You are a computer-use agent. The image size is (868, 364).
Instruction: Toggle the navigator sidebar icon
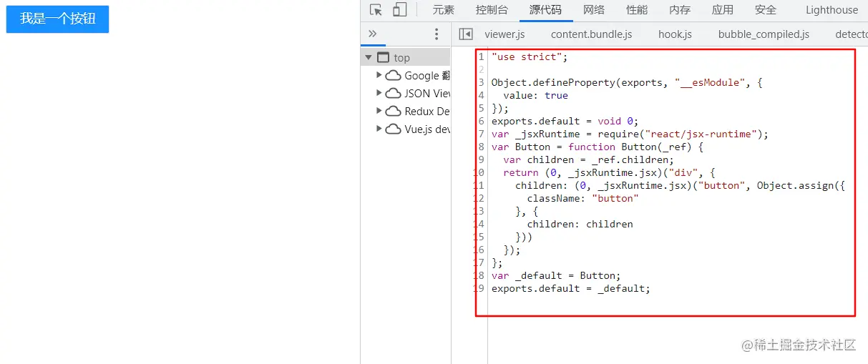pyautogui.click(x=466, y=34)
